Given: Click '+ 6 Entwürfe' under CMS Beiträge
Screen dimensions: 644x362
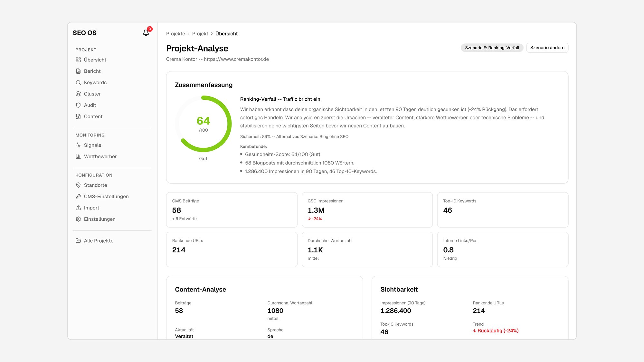Looking at the screenshot, I should [x=184, y=218].
